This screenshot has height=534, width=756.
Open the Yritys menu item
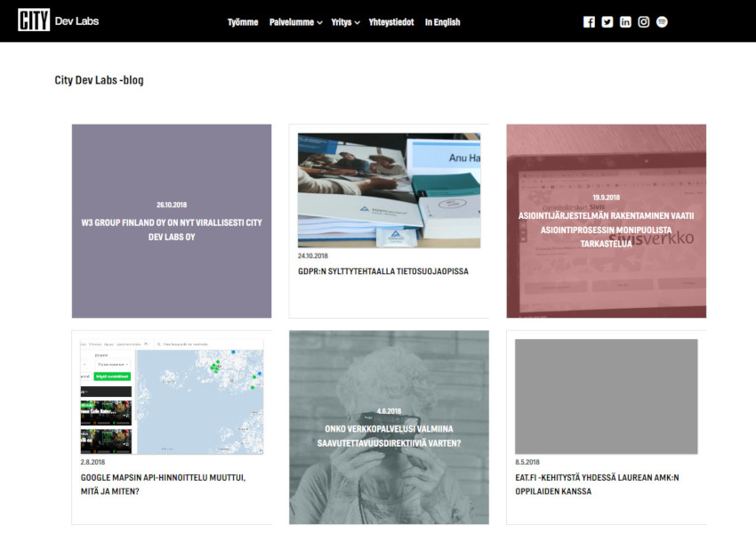(342, 22)
